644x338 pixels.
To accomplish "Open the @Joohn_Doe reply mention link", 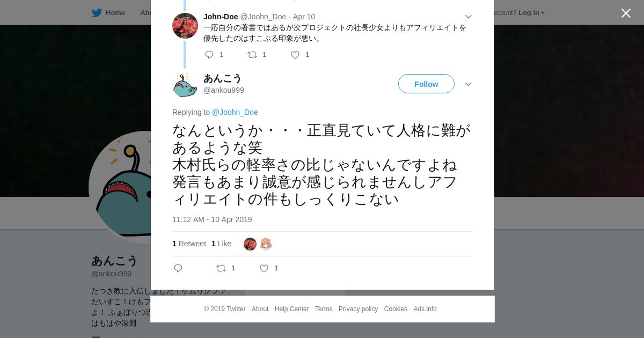I will pos(235,112).
